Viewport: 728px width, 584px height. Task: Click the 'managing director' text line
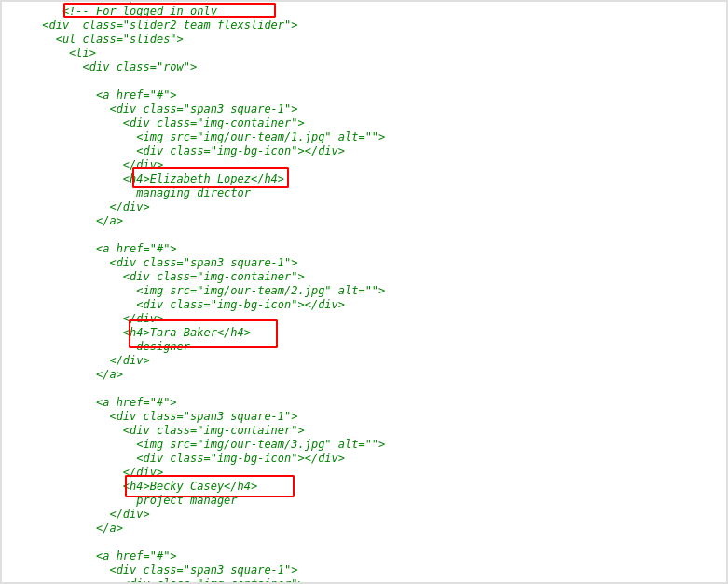(193, 193)
